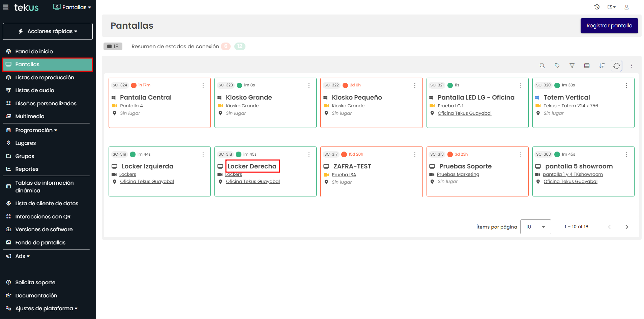Open three-dot menu on Pantalla Central card

[x=203, y=85]
